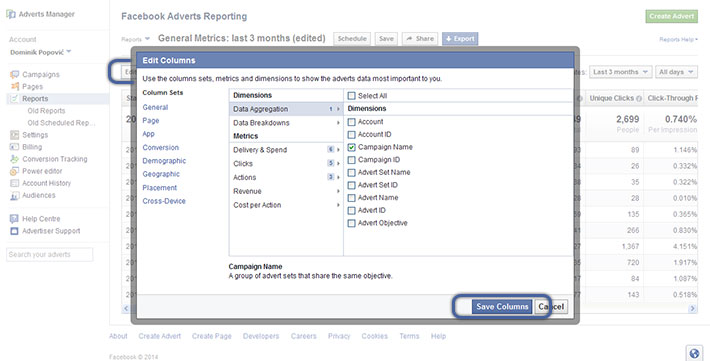
Task: Choose the Cross-Device column set
Action: [x=164, y=201]
